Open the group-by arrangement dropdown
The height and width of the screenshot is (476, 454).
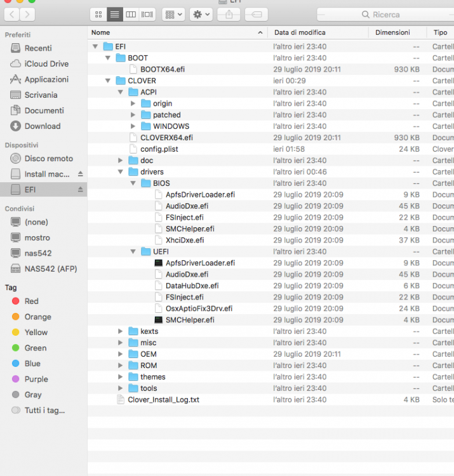[173, 14]
